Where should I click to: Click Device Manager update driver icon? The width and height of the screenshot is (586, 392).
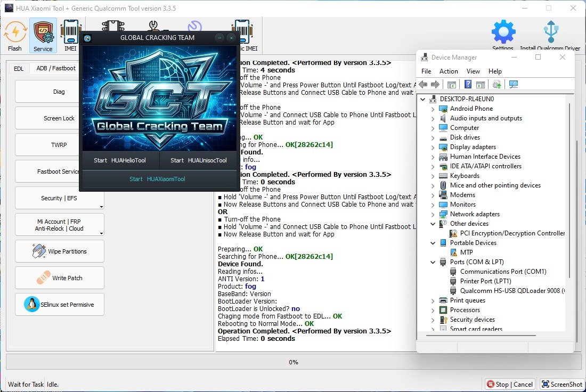point(497,85)
